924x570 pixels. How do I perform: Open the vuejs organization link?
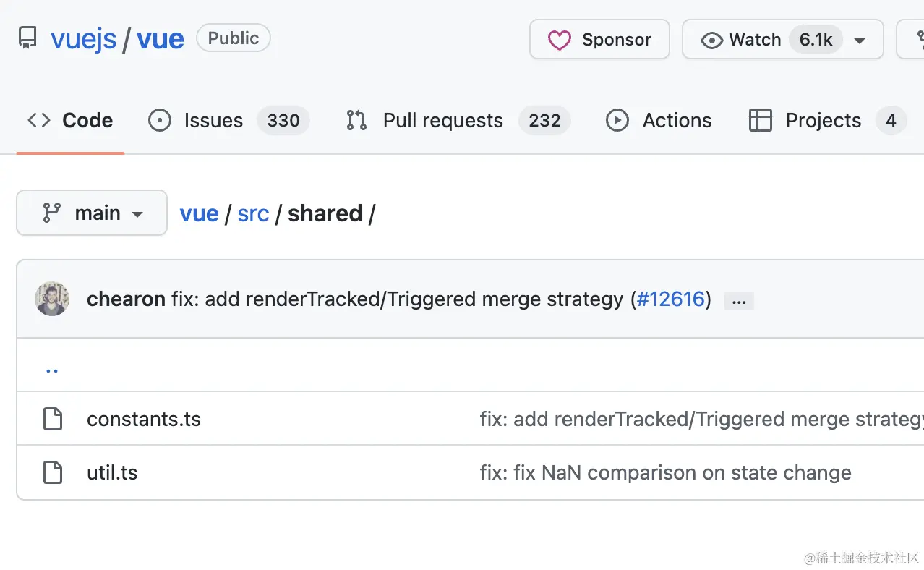(83, 38)
